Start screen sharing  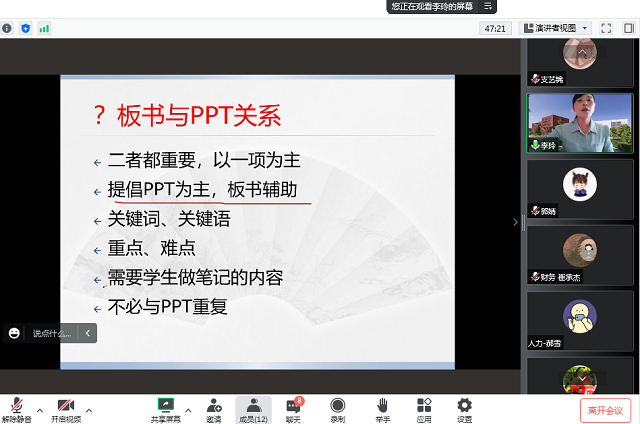click(x=165, y=409)
